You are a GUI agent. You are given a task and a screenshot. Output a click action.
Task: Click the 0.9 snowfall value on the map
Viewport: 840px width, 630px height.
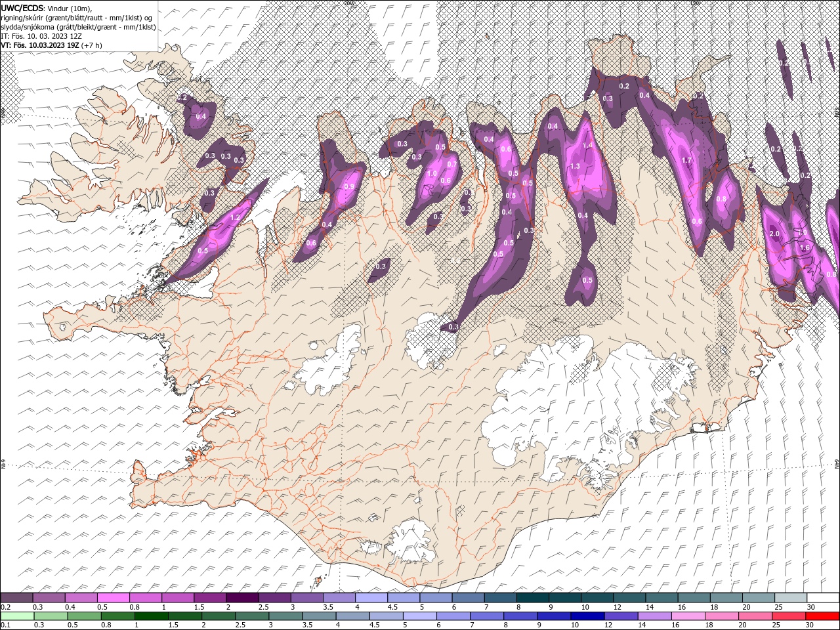[349, 186]
